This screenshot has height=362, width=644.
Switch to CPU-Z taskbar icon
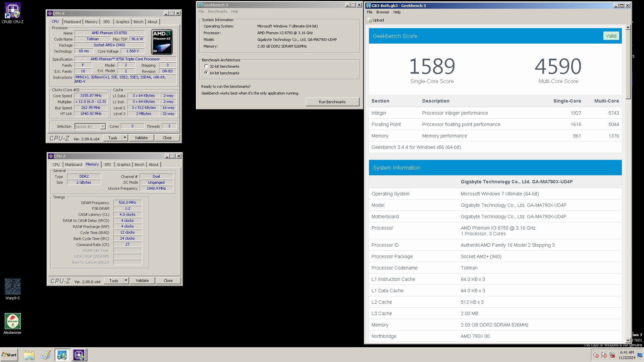[79, 355]
